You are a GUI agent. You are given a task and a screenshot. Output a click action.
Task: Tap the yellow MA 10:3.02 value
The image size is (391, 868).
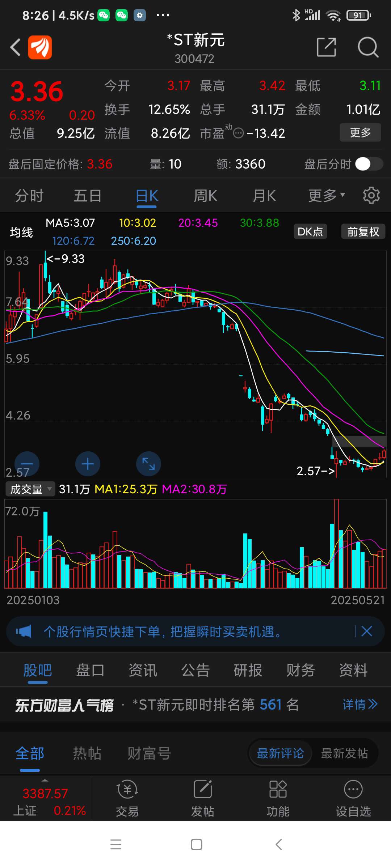(x=138, y=223)
